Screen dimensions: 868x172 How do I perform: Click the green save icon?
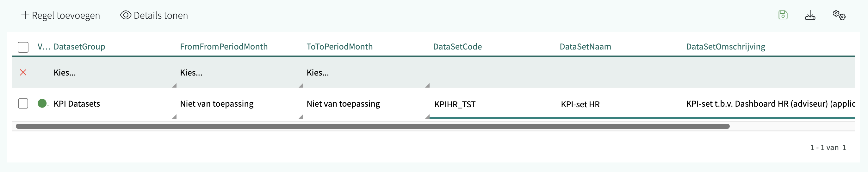click(783, 15)
